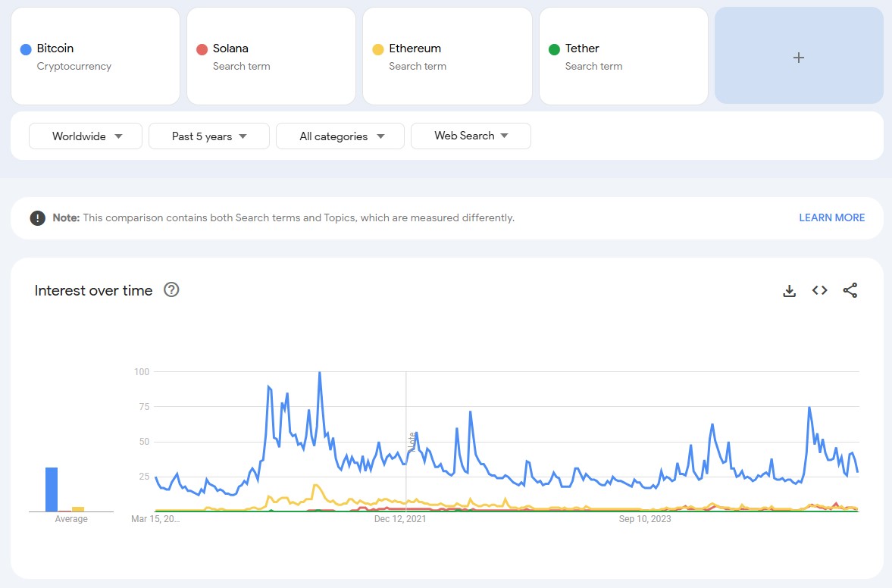892x588 pixels.
Task: Share the Interest over time chart
Action: click(x=850, y=290)
